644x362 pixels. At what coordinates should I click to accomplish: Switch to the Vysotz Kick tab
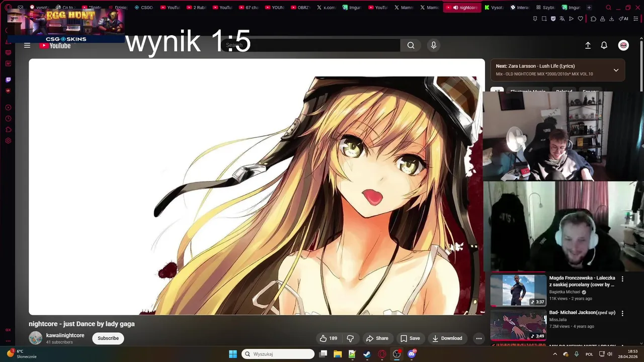[494, 8]
